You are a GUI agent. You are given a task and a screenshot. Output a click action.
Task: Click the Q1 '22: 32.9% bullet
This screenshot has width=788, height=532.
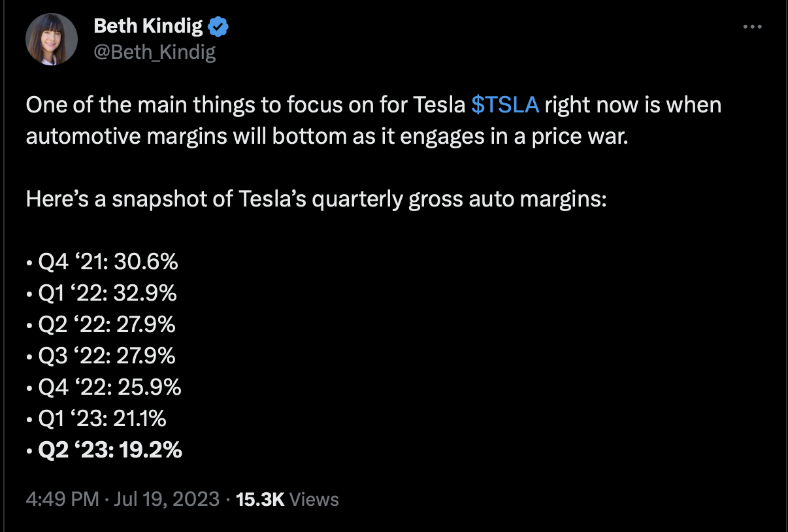click(x=102, y=293)
